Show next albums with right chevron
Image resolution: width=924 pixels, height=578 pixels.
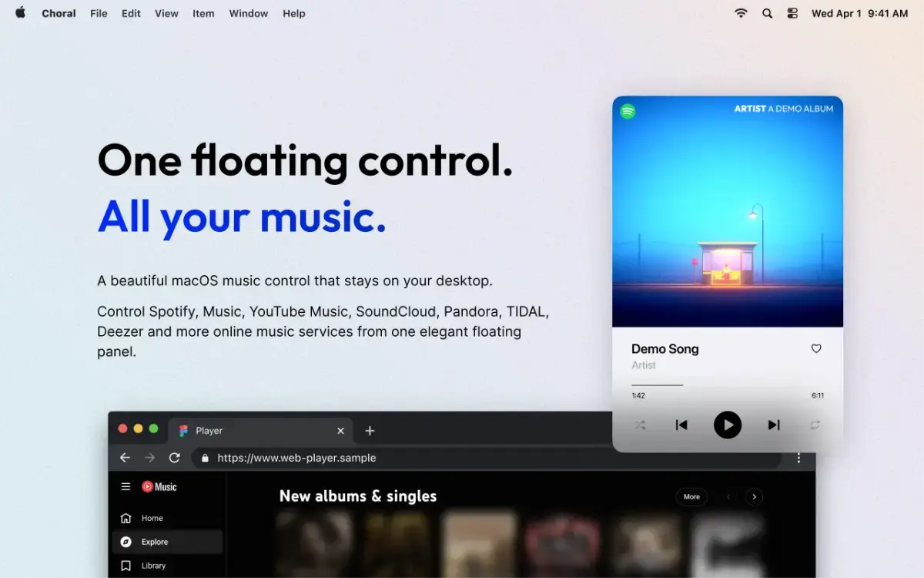[x=755, y=497]
